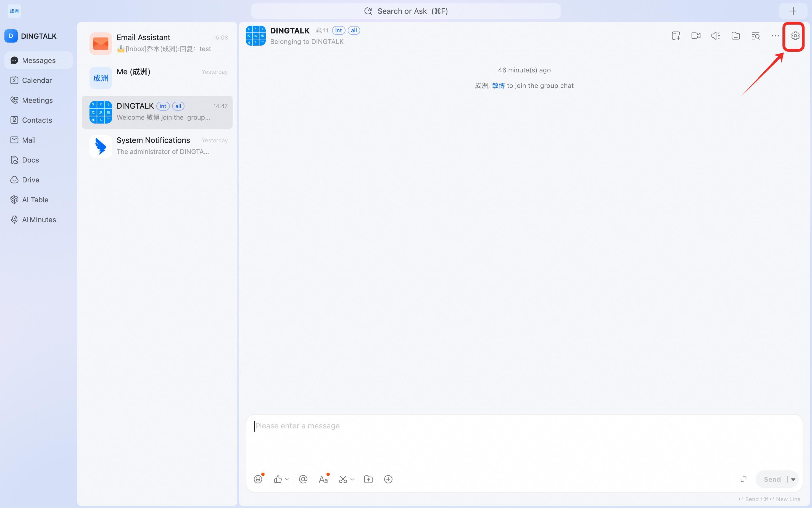Viewport: 812px width, 508px height.
Task: Open the group files folder icon
Action: 735,36
